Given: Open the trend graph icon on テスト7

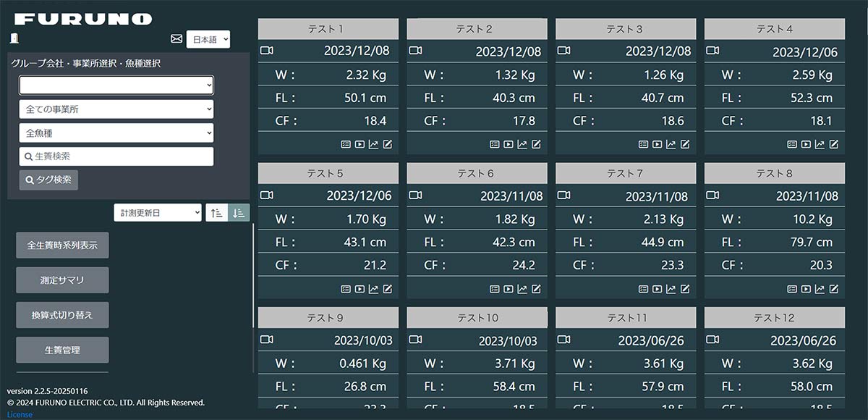Looking at the screenshot, I should [671, 289].
